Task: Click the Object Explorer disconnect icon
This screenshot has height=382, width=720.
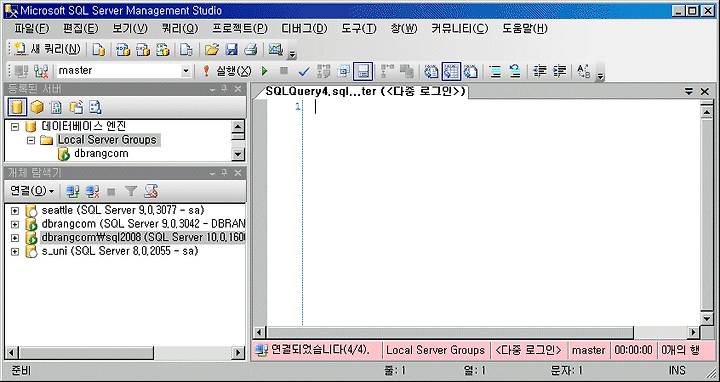Action: (92, 191)
